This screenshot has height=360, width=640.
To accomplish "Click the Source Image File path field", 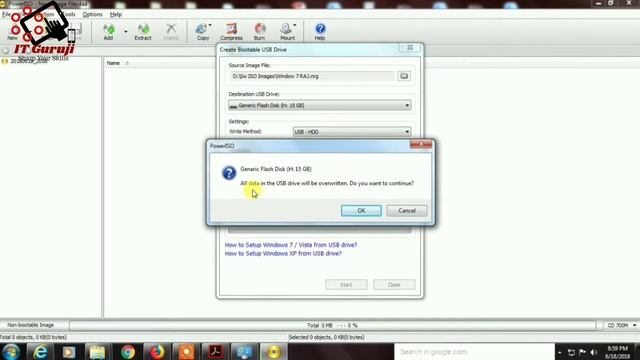I will tap(312, 76).
